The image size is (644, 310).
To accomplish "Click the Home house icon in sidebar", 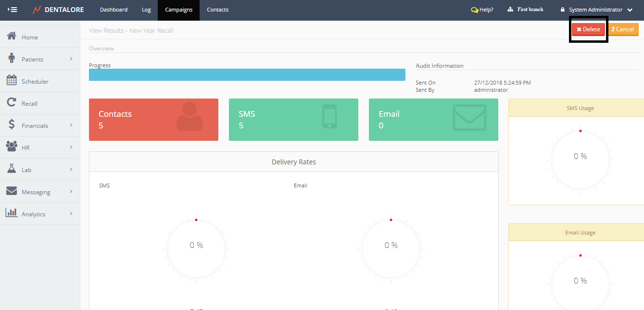I will click(x=12, y=37).
